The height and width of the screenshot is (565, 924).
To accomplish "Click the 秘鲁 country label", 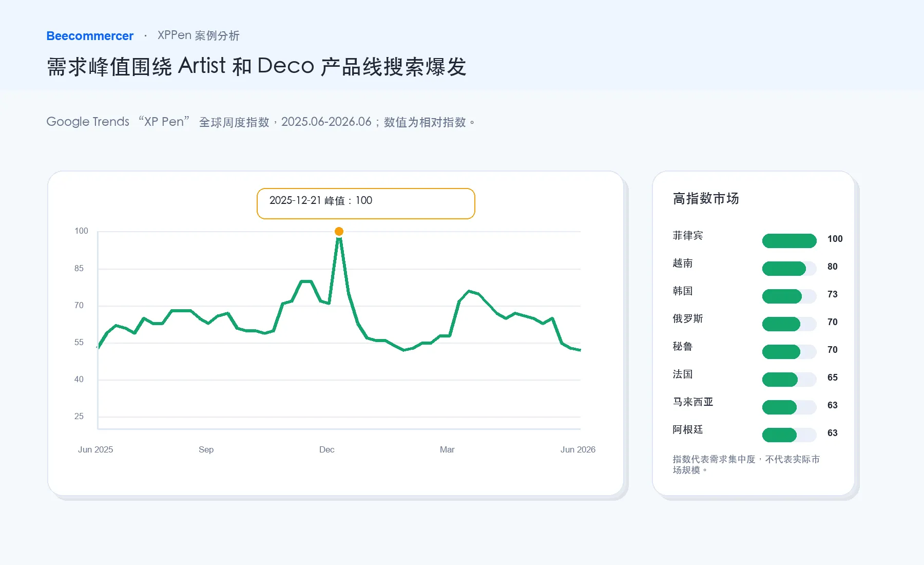I will tap(683, 346).
